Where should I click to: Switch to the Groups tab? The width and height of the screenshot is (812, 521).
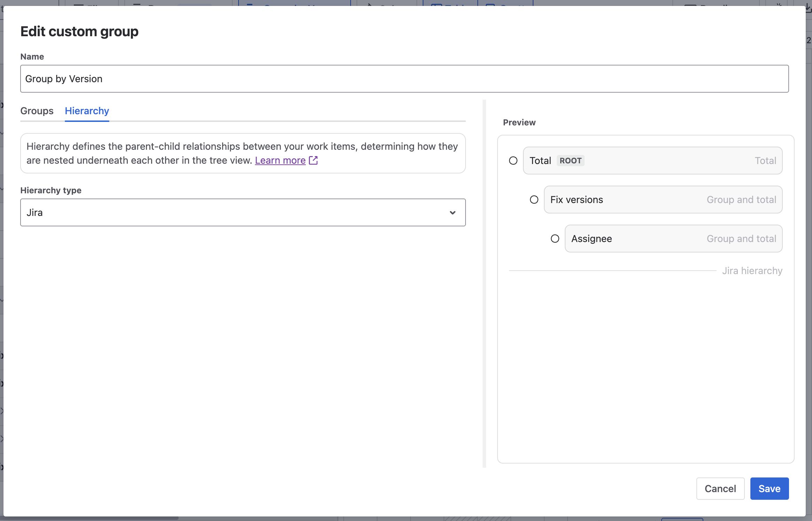tap(37, 111)
